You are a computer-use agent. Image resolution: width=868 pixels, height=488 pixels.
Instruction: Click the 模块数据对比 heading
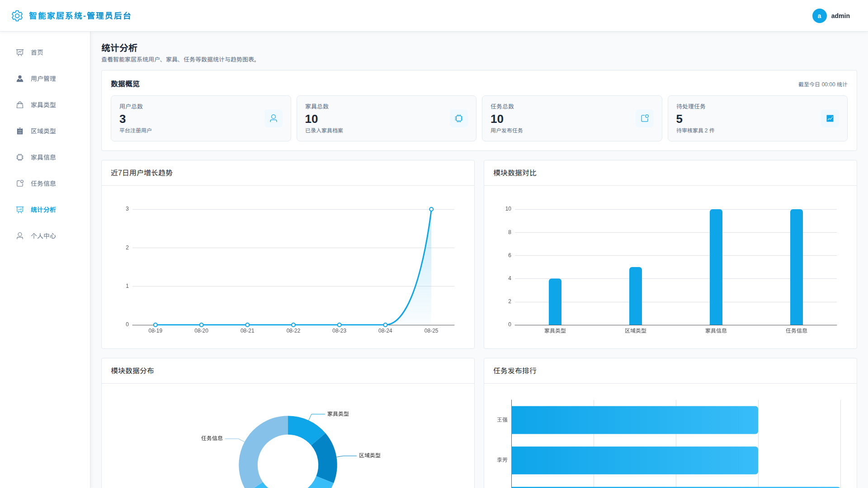[515, 173]
